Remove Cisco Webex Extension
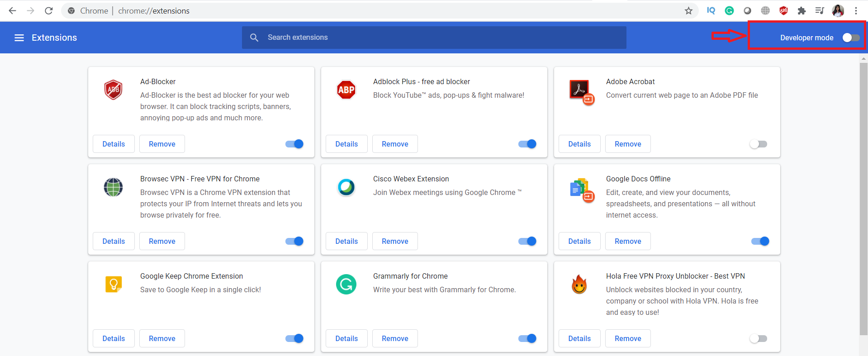 pyautogui.click(x=395, y=241)
